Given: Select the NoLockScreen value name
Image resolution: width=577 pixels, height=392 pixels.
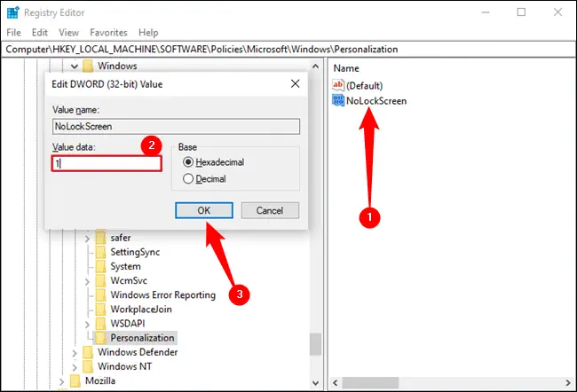Looking at the screenshot, I should [x=376, y=101].
